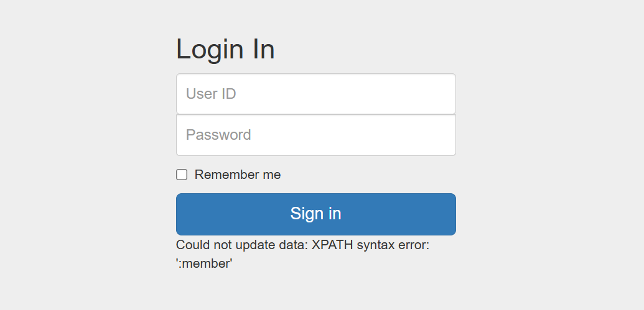Click the ':member' error text
644x310 pixels.
[x=204, y=263]
